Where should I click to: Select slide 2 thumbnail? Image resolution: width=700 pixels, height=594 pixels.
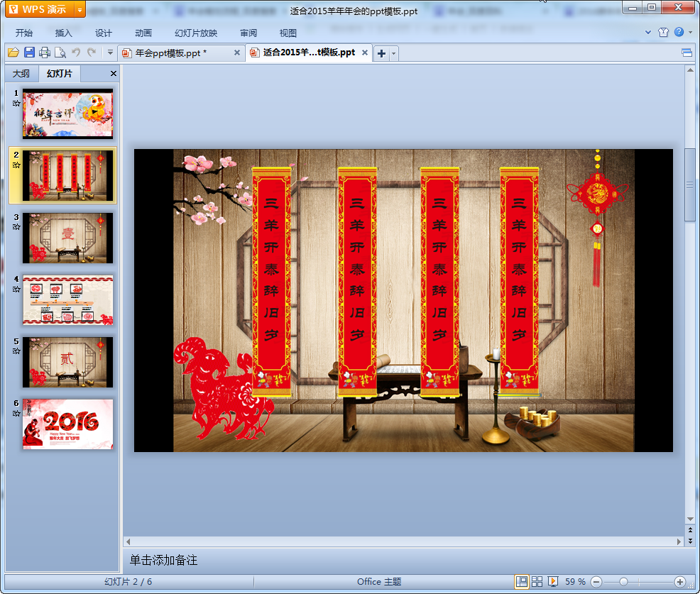[68, 175]
